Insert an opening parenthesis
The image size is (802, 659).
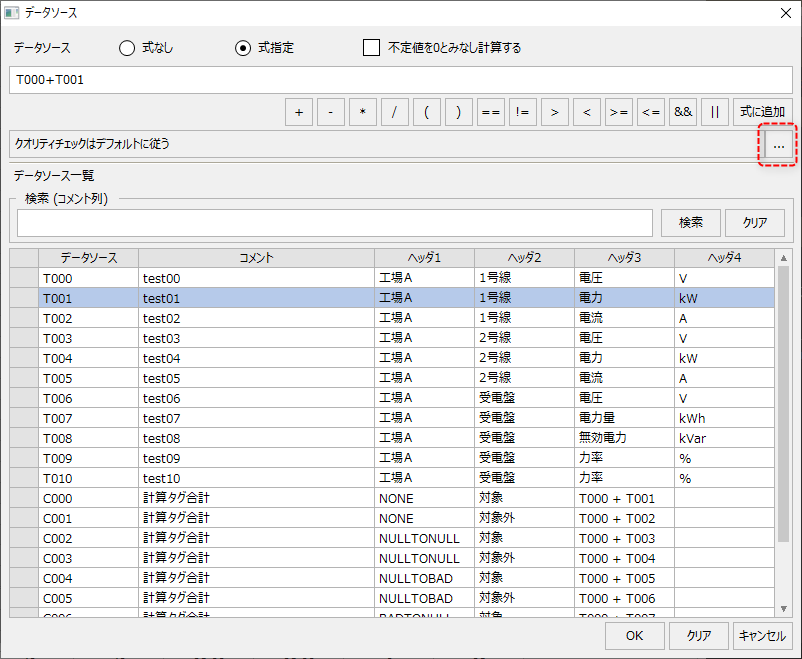[x=426, y=112]
